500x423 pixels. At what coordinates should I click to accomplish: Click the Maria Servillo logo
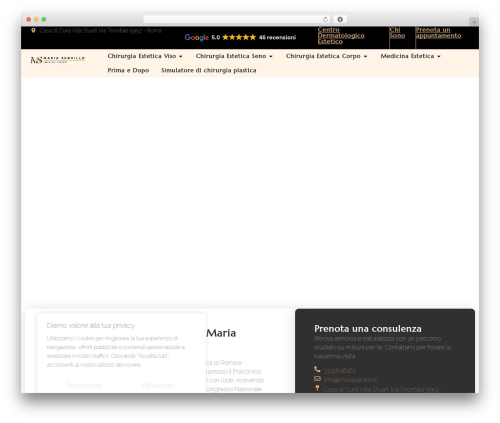[58, 60]
